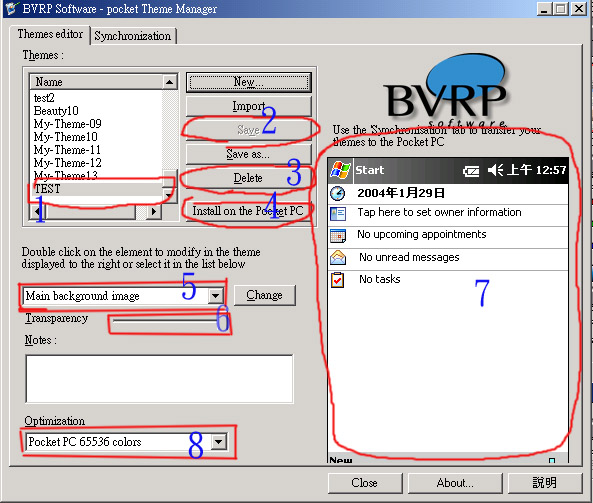Image resolution: width=593 pixels, height=503 pixels.
Task: Click the 上午 12:57 clock in preview
Action: [536, 170]
